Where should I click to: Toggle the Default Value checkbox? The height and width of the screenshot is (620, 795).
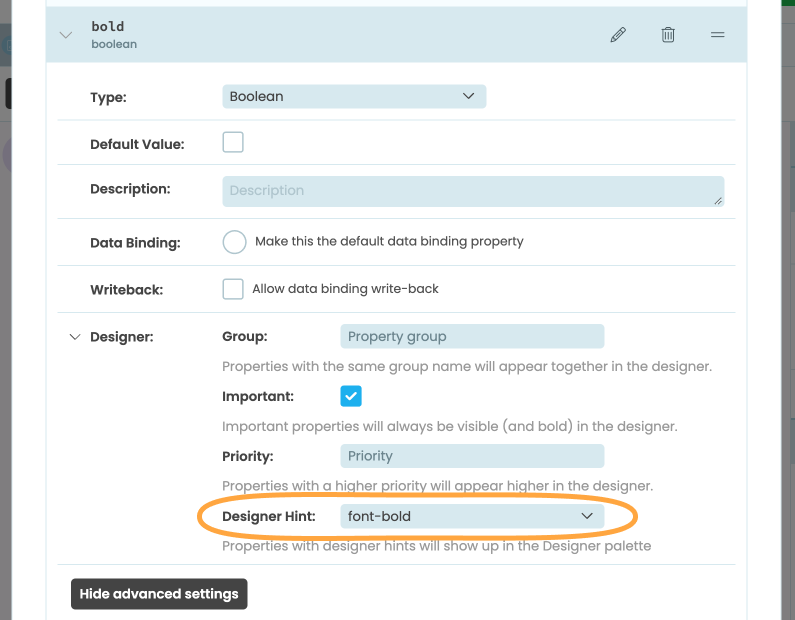coord(233,142)
